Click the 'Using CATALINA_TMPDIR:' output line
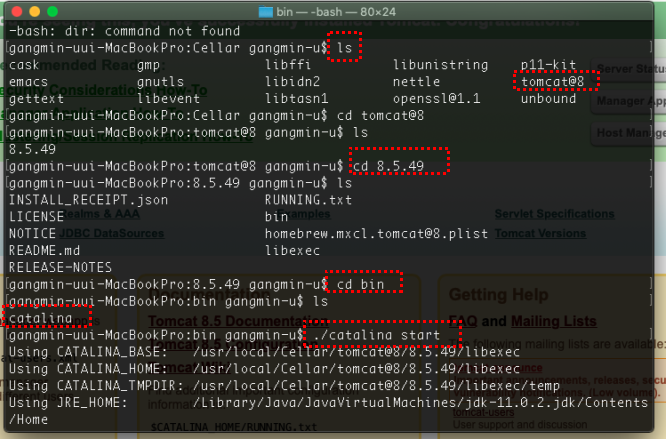Viewport: 666px width, 439px height. click(284, 386)
